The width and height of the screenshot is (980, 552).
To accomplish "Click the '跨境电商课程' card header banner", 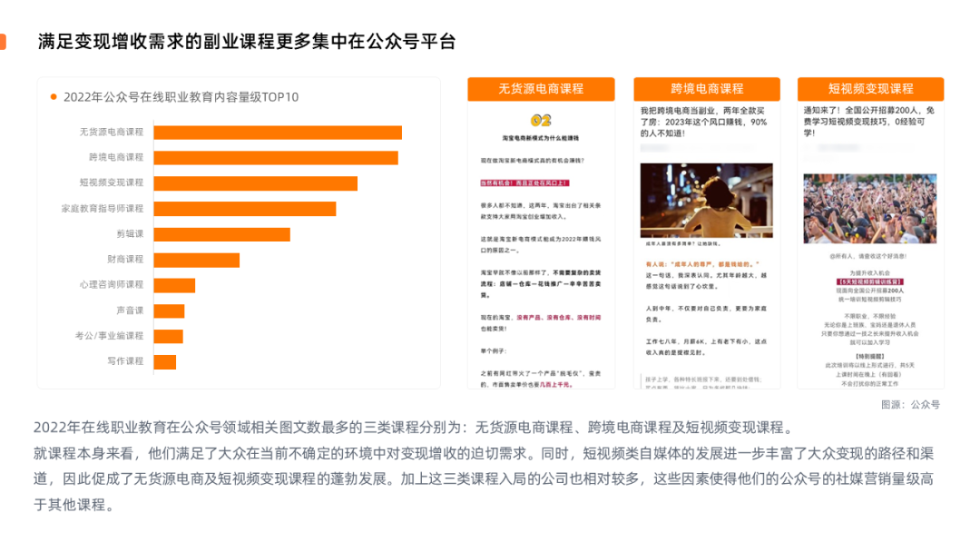I will 706,89.
